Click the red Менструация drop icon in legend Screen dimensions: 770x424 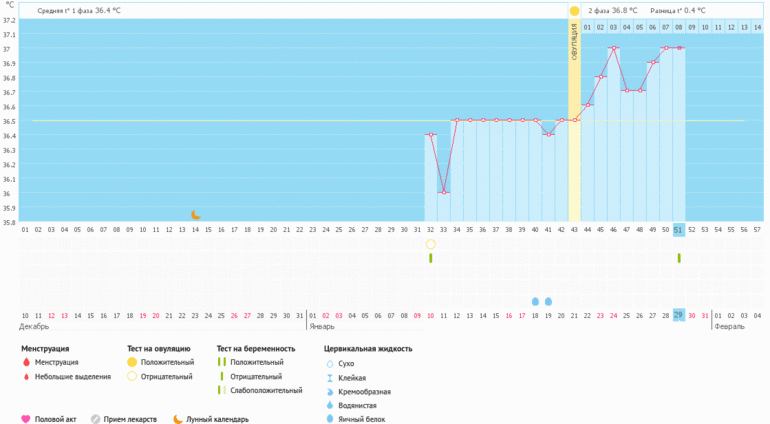tap(25, 362)
